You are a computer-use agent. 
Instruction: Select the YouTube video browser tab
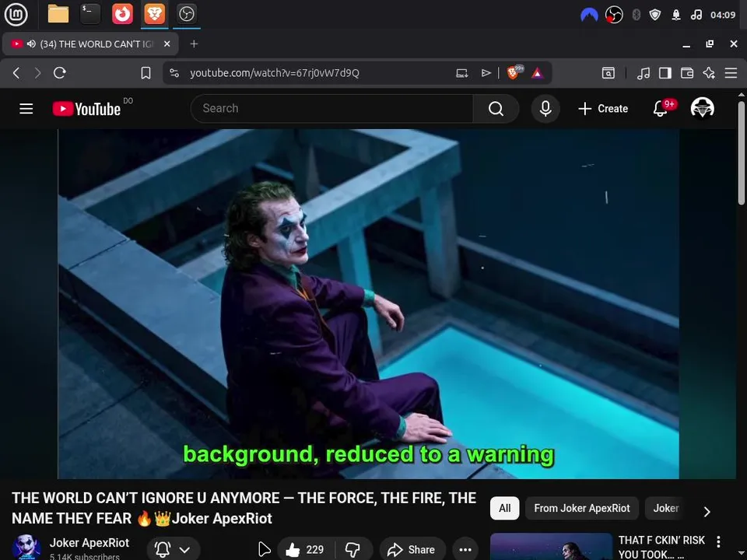click(90, 44)
